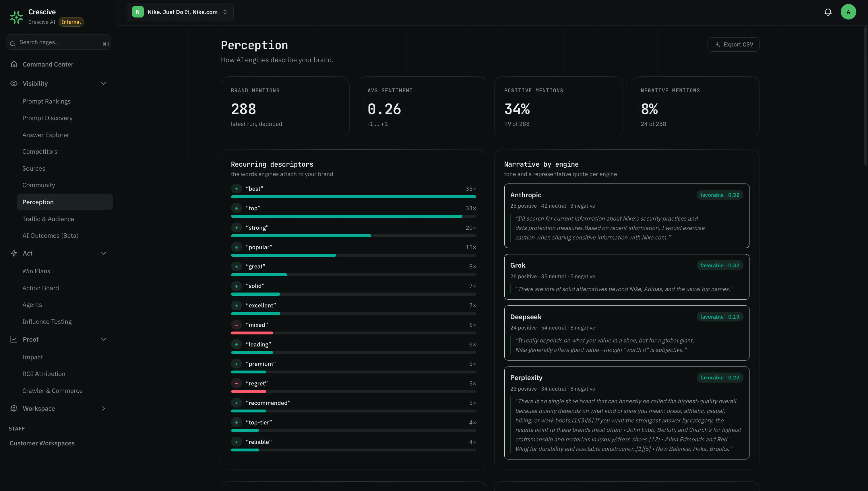Open the Perplexity narrative card

point(626,413)
